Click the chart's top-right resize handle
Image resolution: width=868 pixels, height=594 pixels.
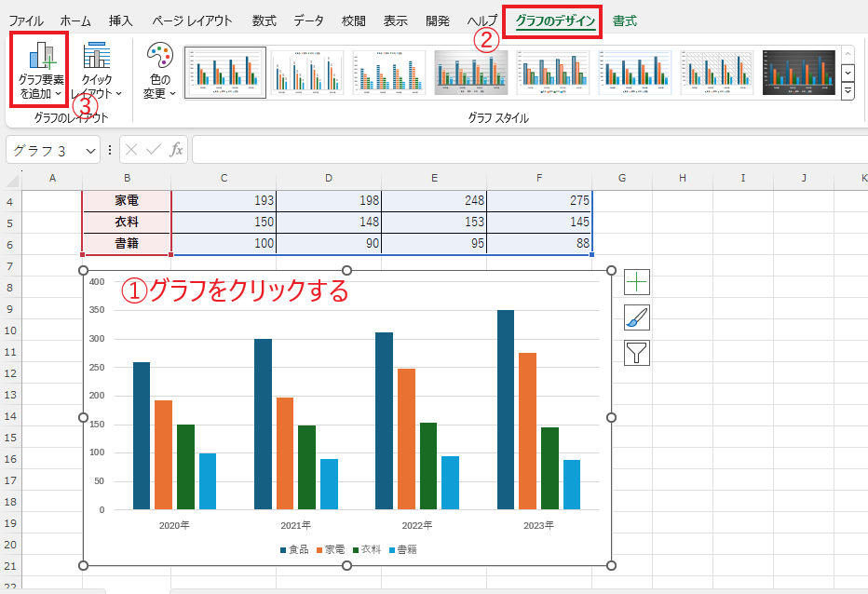(x=611, y=270)
